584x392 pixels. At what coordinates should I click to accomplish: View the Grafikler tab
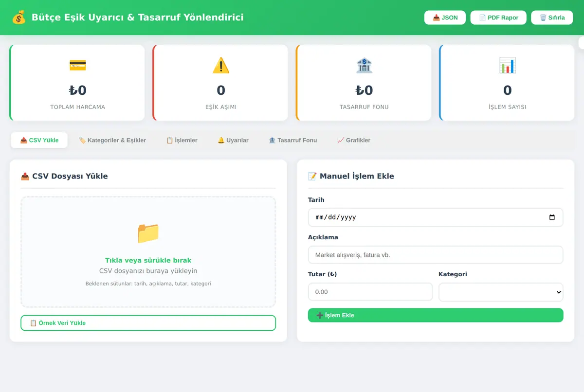[354, 140]
